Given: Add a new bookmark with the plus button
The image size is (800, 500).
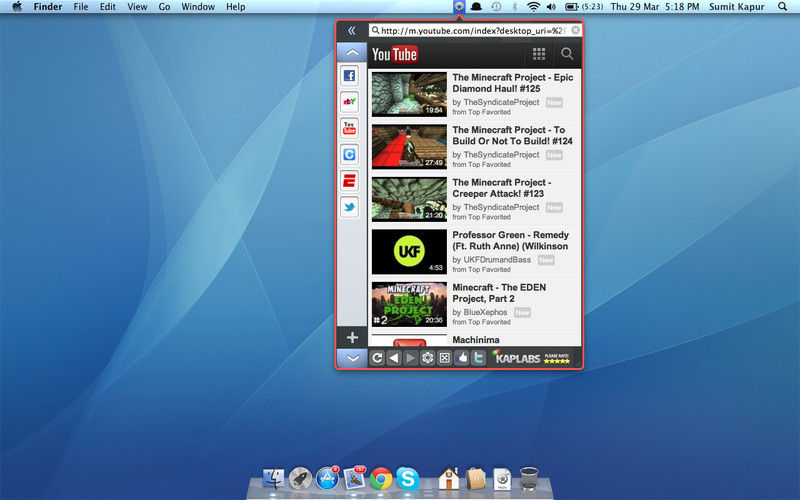Looking at the screenshot, I should click(x=352, y=337).
